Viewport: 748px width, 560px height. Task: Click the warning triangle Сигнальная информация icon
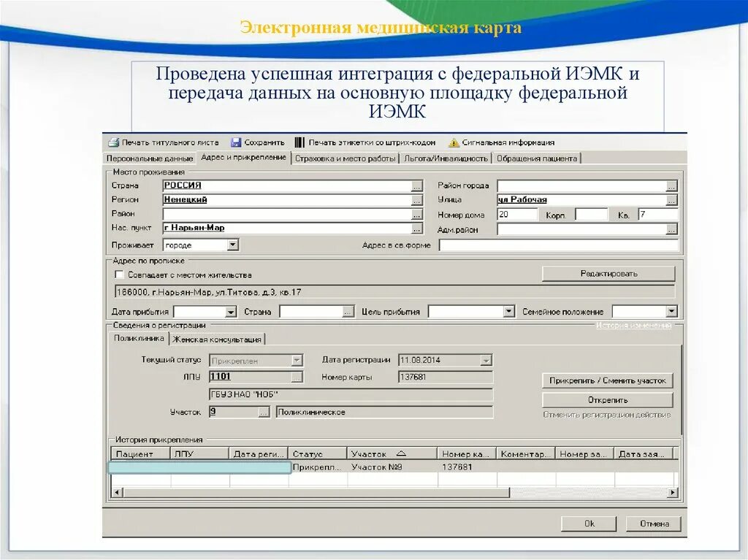(454, 142)
